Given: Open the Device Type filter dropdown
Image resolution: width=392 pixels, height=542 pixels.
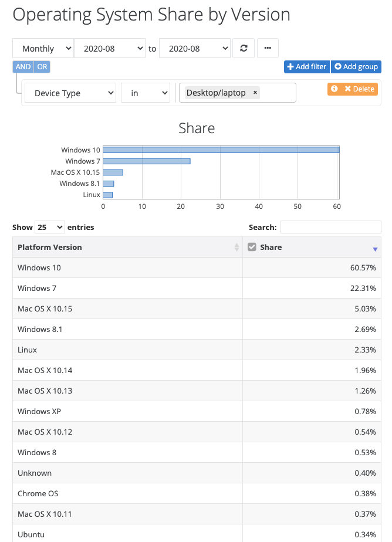Looking at the screenshot, I should tap(70, 93).
